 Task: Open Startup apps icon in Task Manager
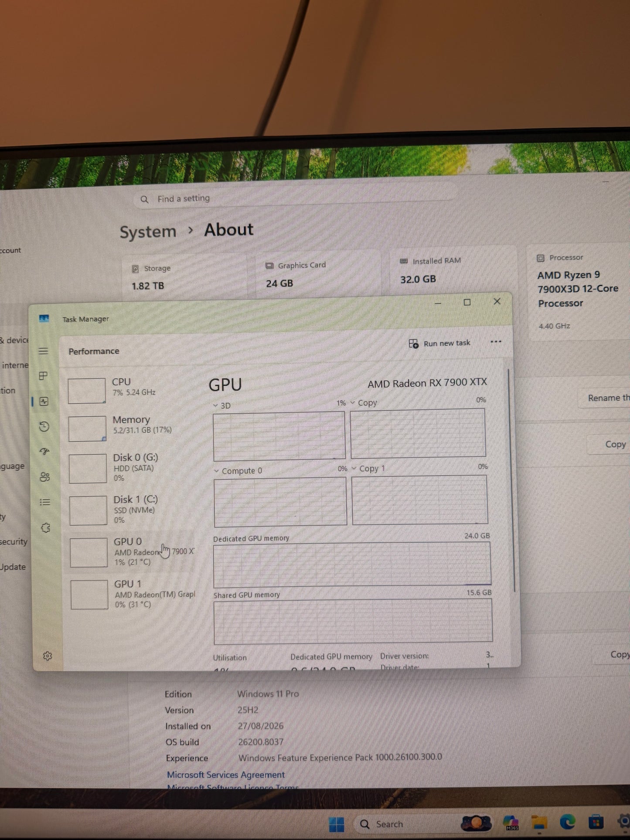pos(44,451)
